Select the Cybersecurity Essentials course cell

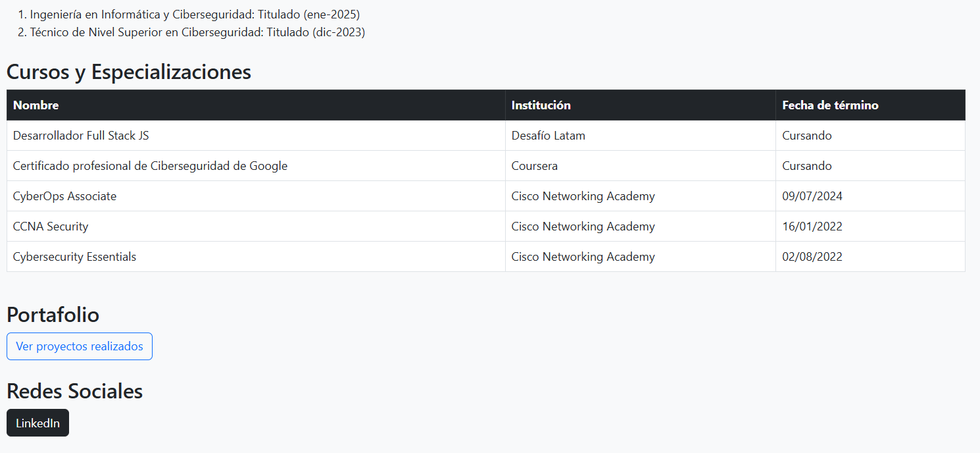click(74, 257)
